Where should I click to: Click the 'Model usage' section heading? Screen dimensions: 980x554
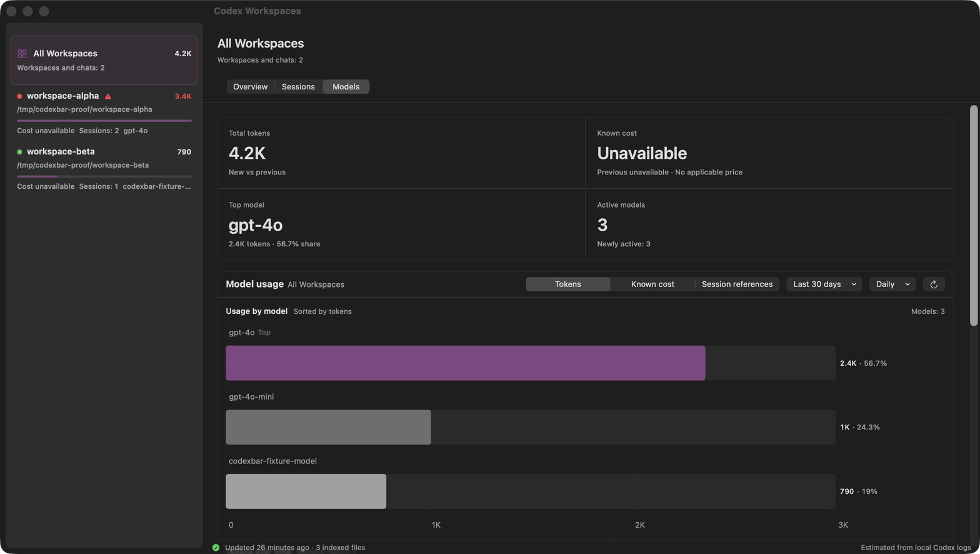click(254, 285)
